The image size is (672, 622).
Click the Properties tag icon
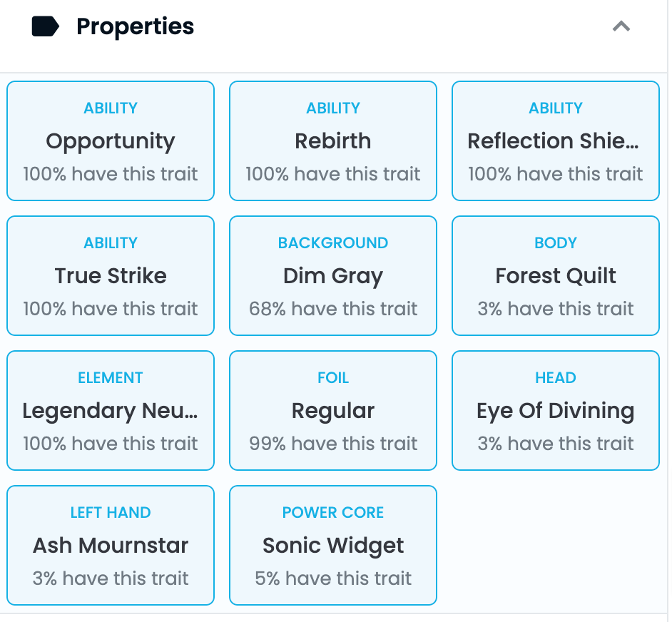coord(46,26)
